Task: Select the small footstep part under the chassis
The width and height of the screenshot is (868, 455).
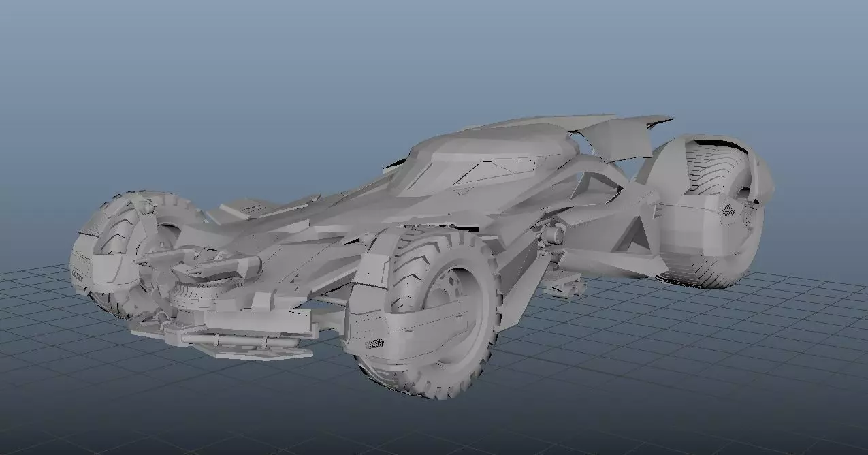Action: click(566, 289)
